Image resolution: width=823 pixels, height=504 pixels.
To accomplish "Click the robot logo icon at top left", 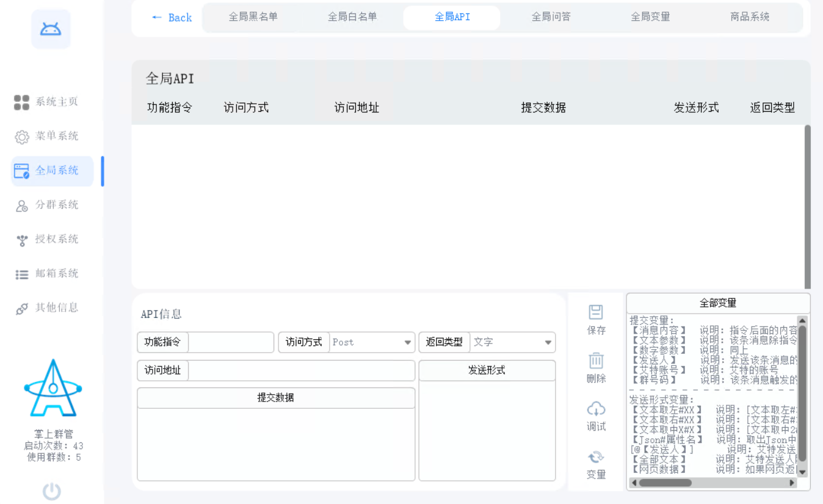I will tap(51, 29).
